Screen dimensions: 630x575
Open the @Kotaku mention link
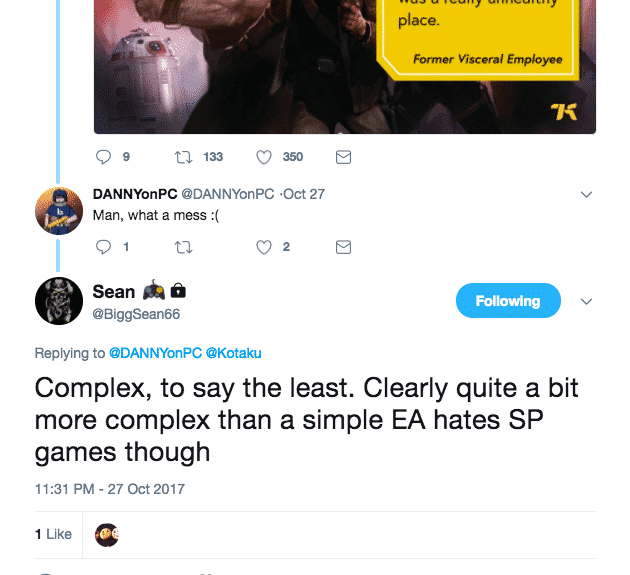(232, 353)
